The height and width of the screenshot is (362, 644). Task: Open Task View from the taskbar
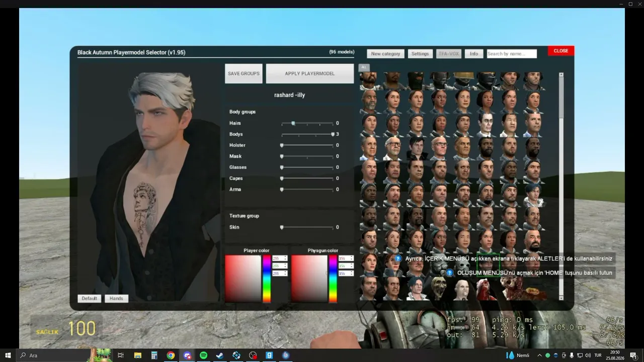tap(121, 355)
